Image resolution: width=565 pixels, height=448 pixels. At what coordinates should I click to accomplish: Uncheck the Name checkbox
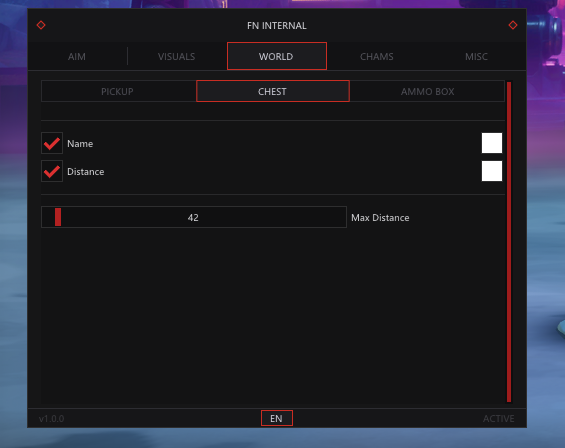click(x=52, y=143)
